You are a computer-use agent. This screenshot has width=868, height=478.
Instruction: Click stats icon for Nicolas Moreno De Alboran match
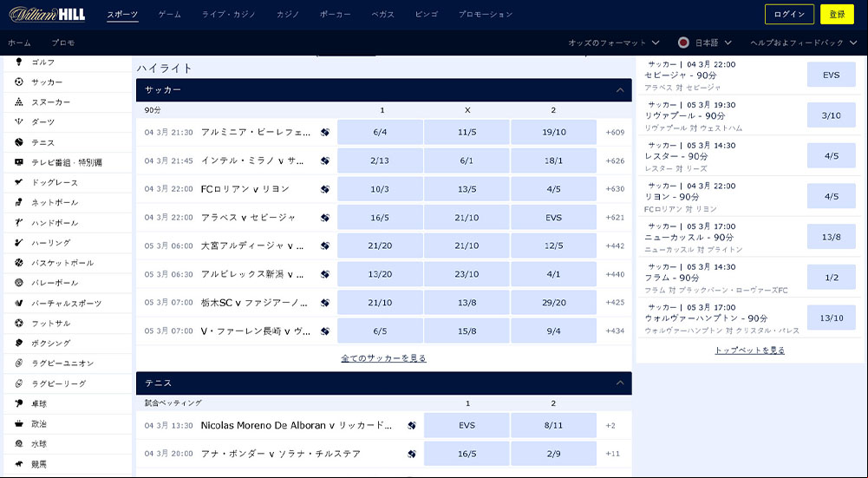[x=412, y=425]
